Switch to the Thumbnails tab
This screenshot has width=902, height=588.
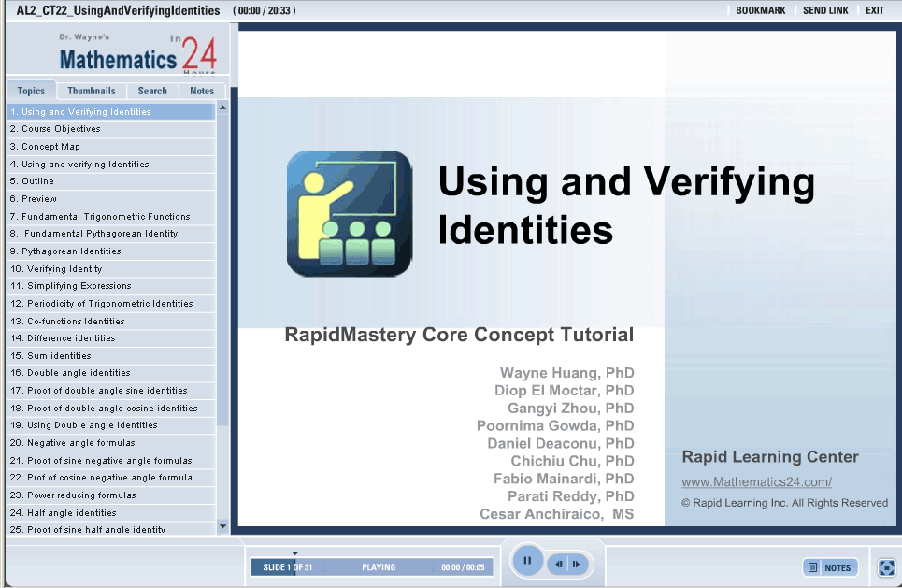92,91
